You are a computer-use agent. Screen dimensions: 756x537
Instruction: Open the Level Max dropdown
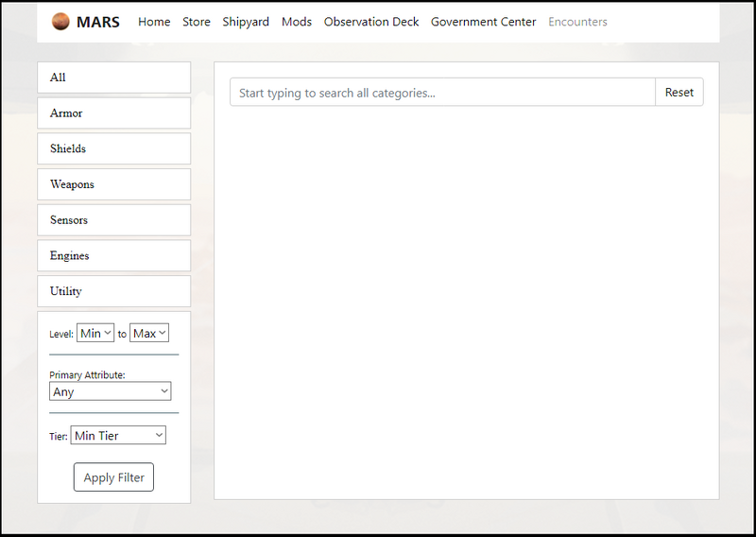tap(149, 333)
